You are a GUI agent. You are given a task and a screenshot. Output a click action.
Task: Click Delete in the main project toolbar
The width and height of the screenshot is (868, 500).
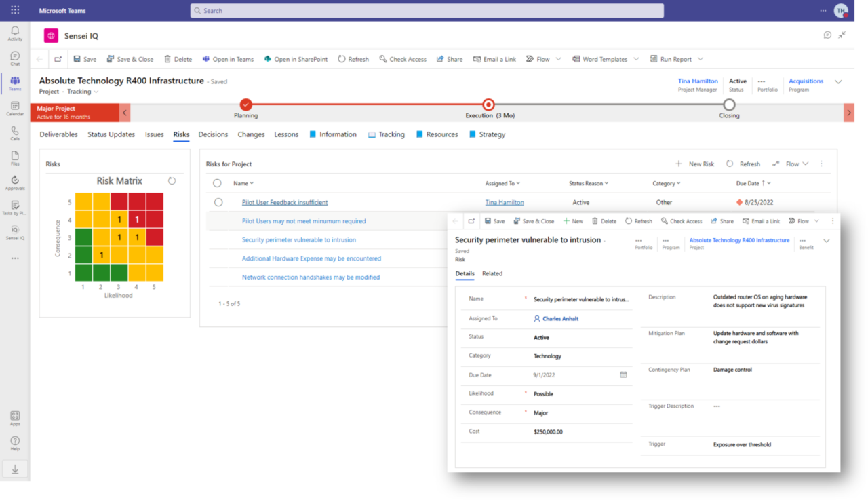[x=178, y=59]
